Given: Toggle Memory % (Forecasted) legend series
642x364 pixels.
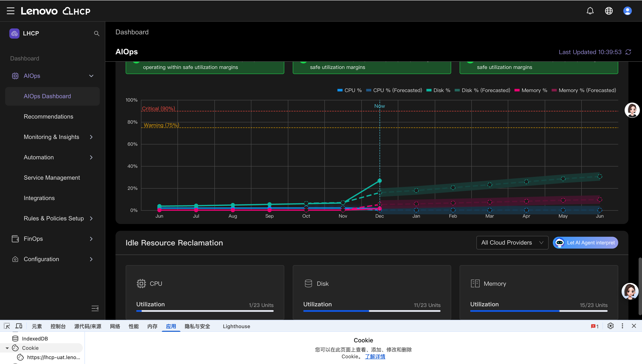Looking at the screenshot, I should coord(584,90).
